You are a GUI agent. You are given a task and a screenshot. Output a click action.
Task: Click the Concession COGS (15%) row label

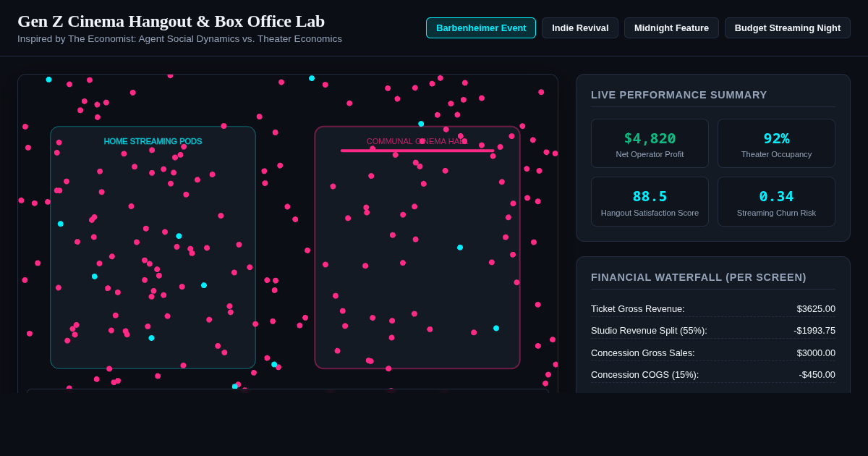click(x=645, y=374)
